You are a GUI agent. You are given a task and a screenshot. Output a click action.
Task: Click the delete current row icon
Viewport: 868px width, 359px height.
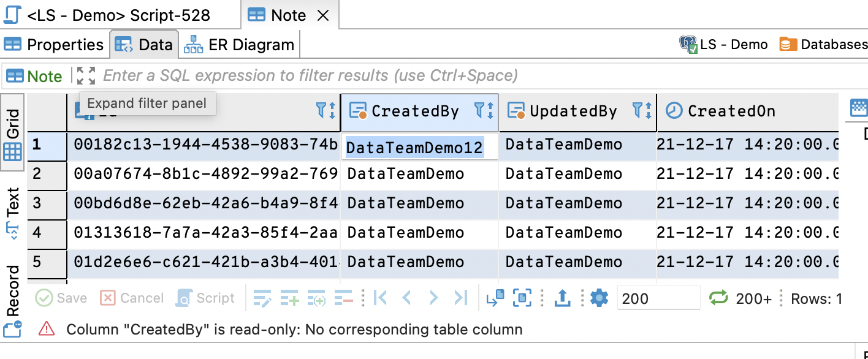coord(344,298)
